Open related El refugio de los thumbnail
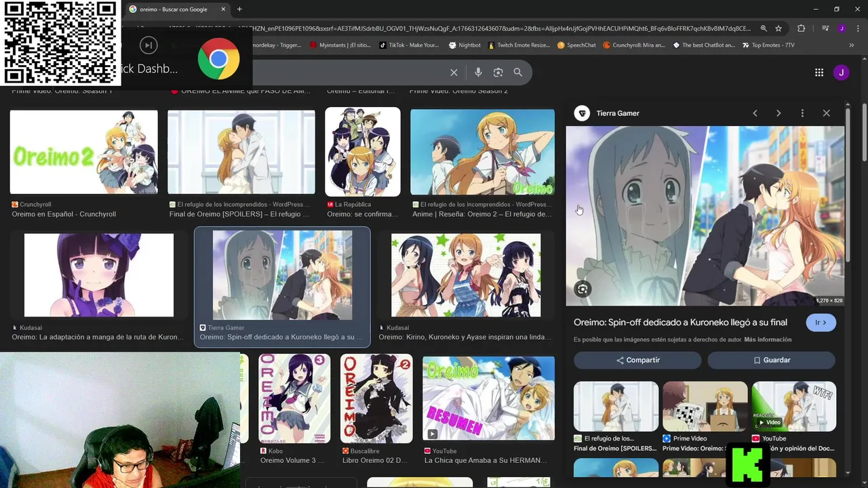This screenshot has height=488, width=868. (x=616, y=407)
